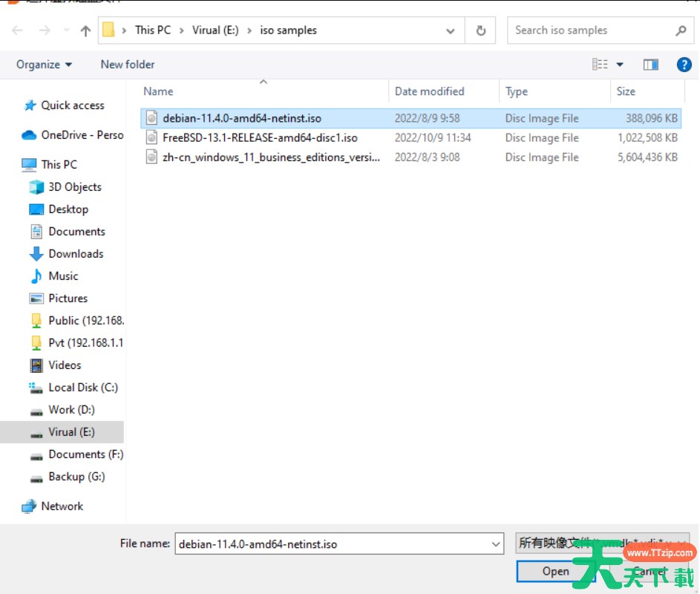Click the Videos film strip icon
This screenshot has width=700, height=594.
coord(36,365)
